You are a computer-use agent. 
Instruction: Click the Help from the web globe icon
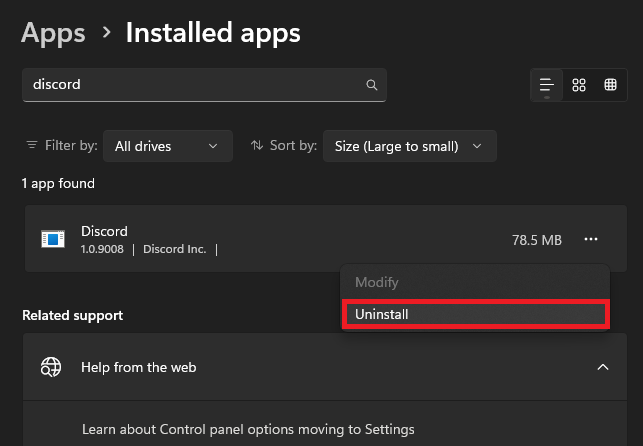click(51, 367)
